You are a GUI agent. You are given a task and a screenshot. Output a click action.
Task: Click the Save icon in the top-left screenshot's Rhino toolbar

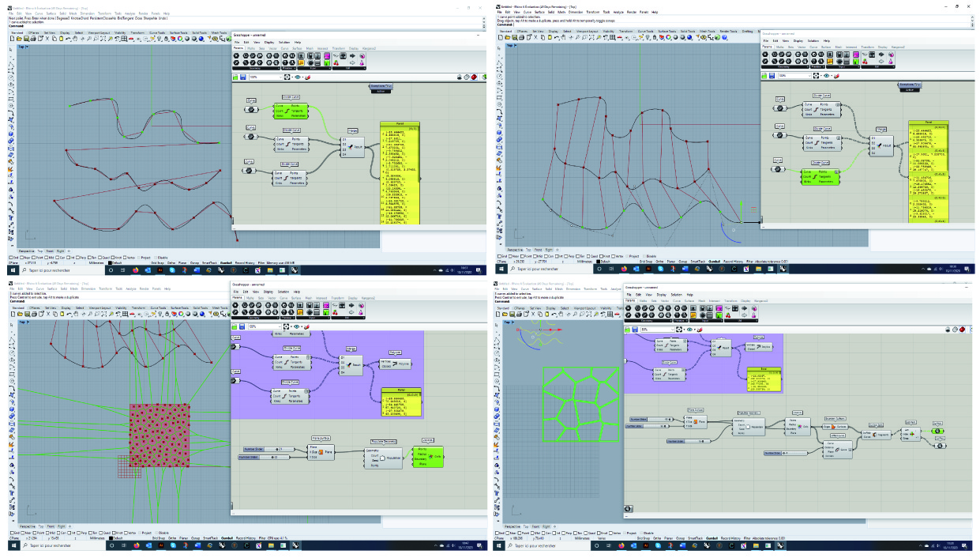(25, 38)
